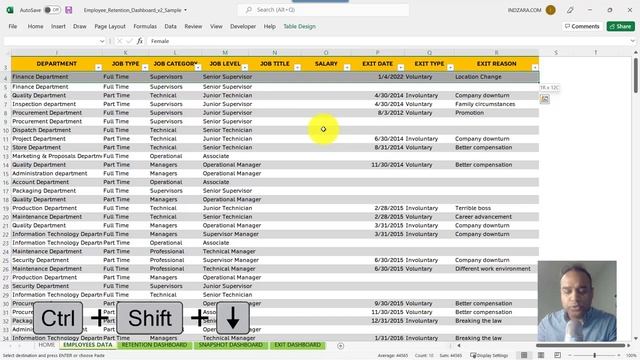Switch to the Review tab
This screenshot has height=360, width=640.
click(193, 26)
